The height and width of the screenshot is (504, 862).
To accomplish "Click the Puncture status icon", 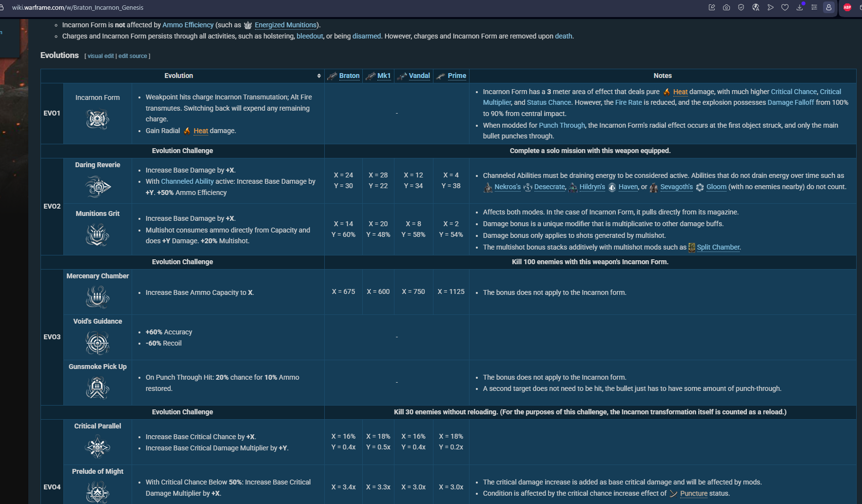I will tap(673, 494).
